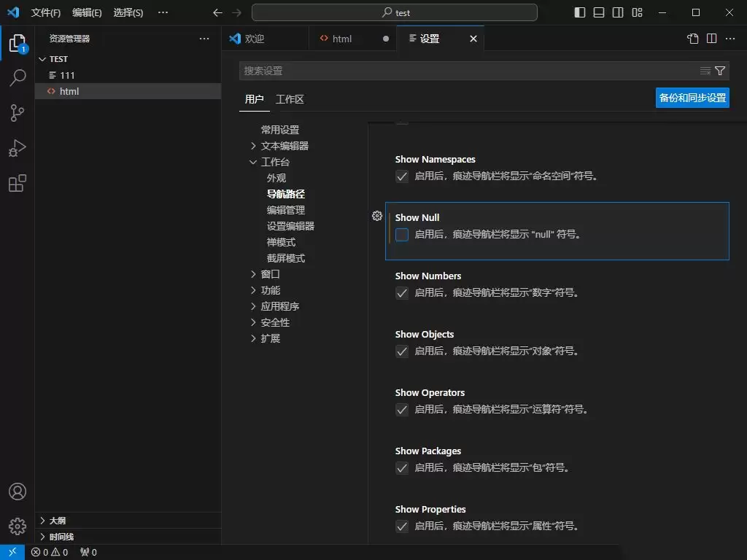747x560 pixels.
Task: Switch to the 工作区 settings tab
Action: (290, 99)
